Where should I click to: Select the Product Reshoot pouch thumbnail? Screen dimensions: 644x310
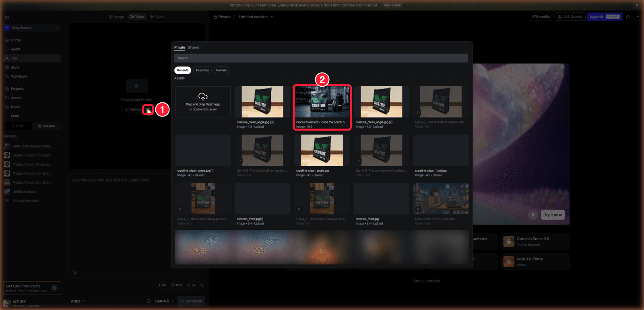[x=322, y=107]
